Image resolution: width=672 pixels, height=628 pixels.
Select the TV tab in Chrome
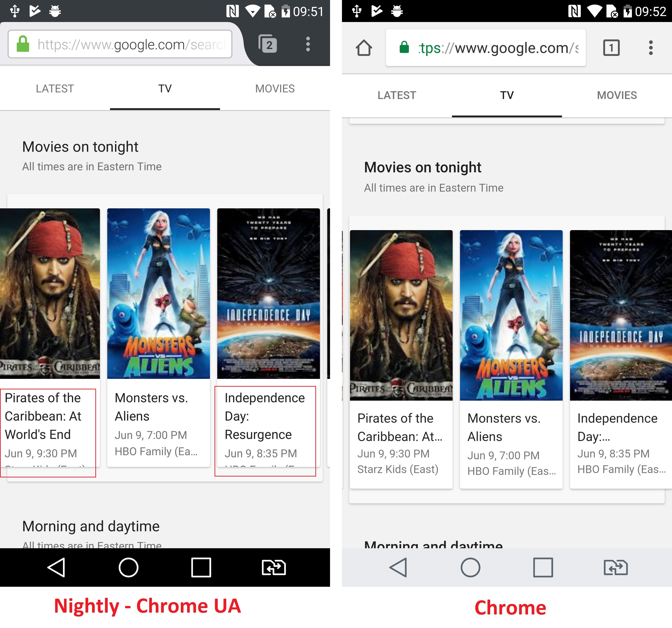[x=507, y=95]
